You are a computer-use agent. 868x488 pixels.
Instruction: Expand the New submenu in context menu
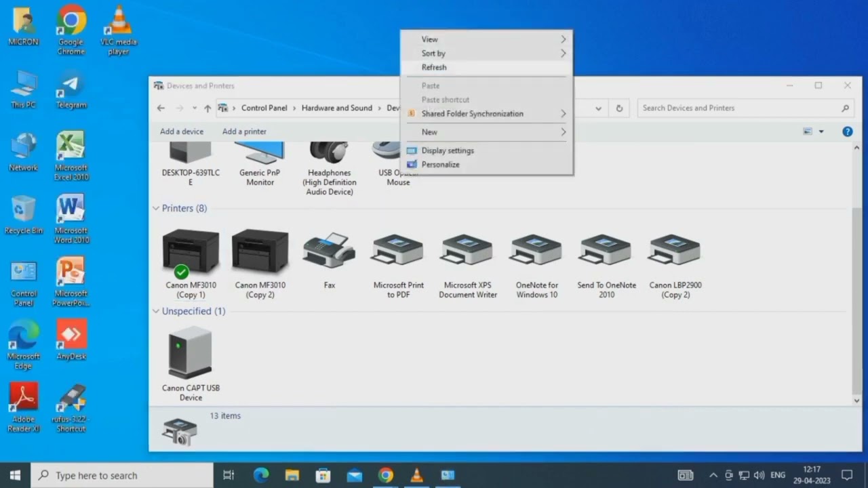click(486, 132)
